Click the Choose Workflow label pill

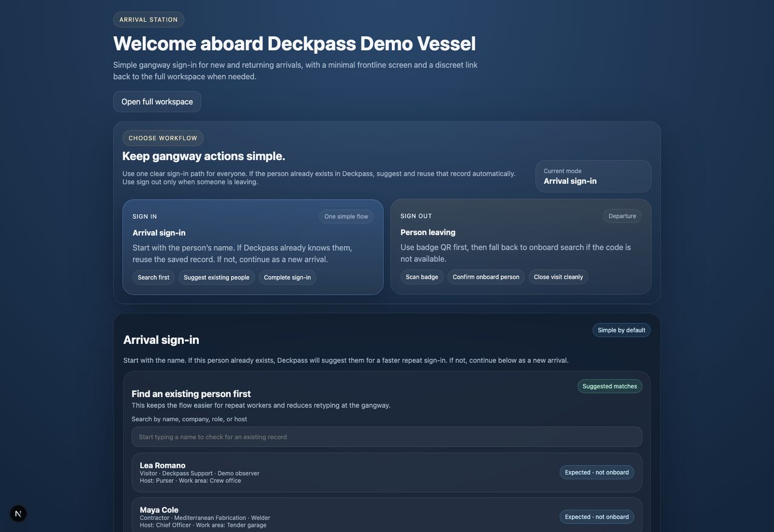tap(163, 138)
